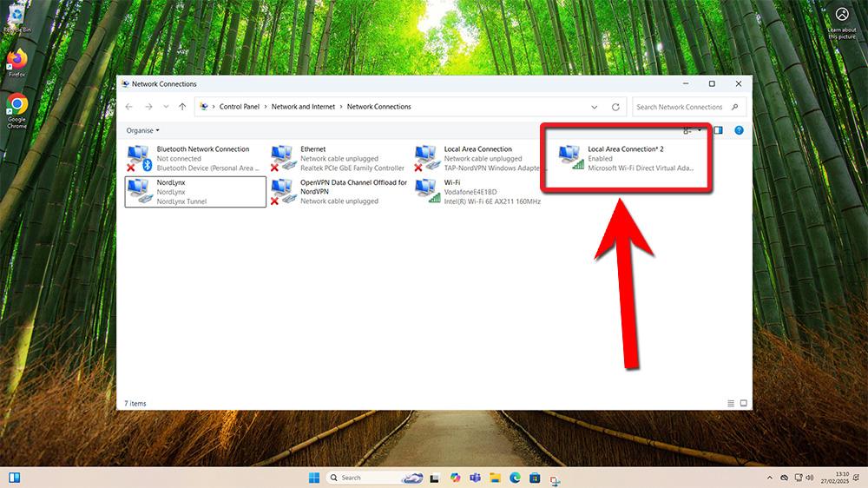The height and width of the screenshot is (488, 868).
Task: Select the Bluetooth Network Connection adapter icon
Action: [x=140, y=158]
